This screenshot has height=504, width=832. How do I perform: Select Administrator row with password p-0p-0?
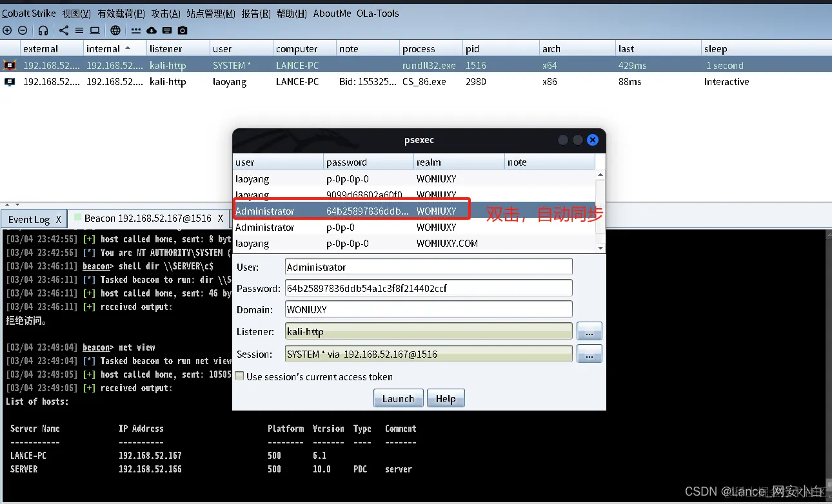pos(414,228)
